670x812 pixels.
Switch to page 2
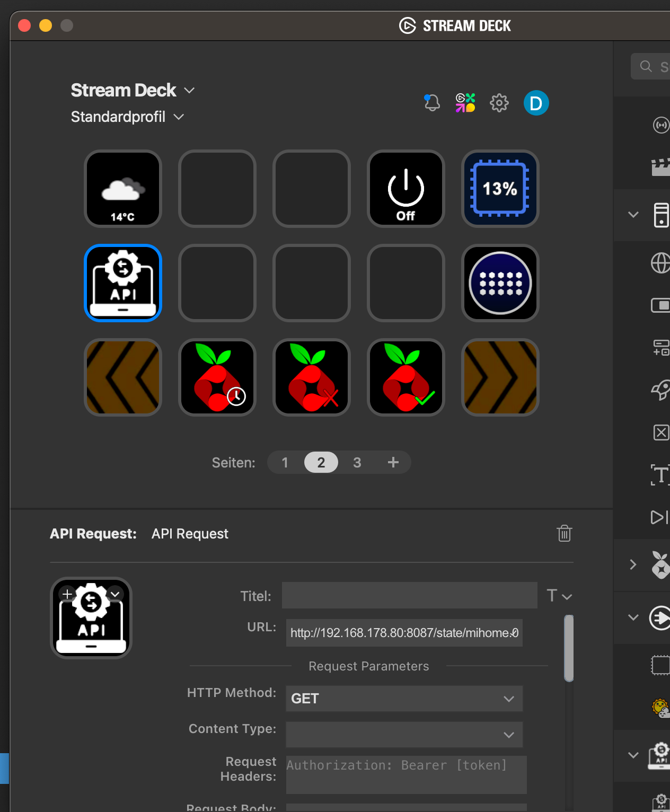[x=321, y=463]
